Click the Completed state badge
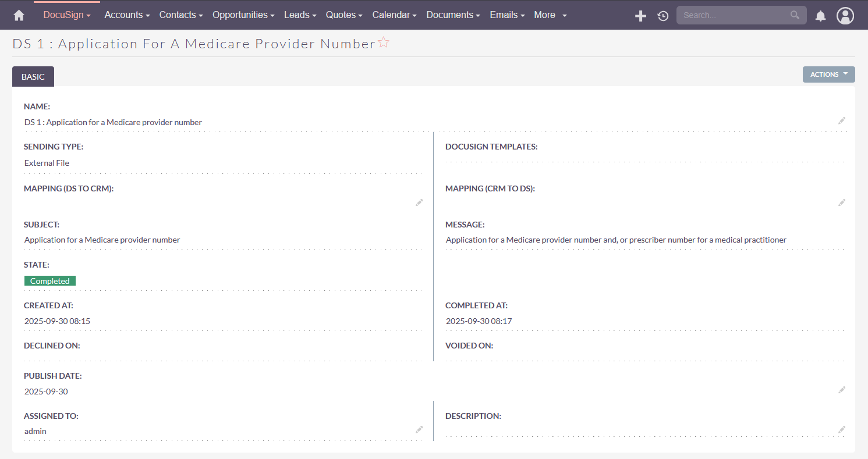Image resolution: width=868 pixels, height=459 pixels. point(49,280)
